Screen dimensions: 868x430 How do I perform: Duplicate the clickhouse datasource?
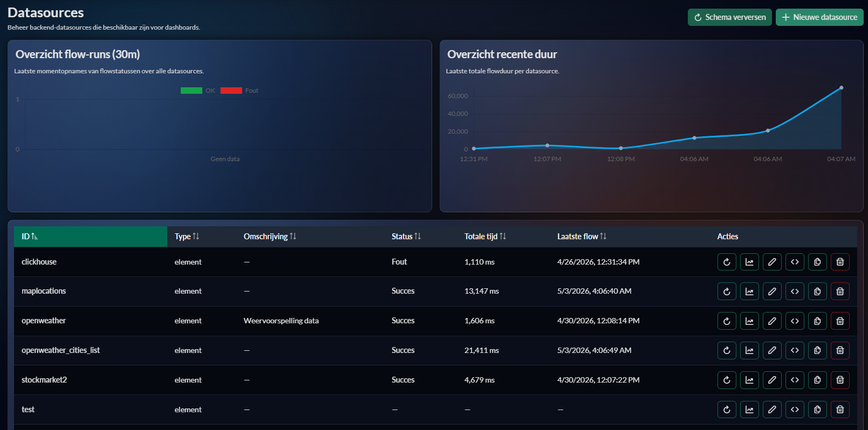pyautogui.click(x=817, y=262)
